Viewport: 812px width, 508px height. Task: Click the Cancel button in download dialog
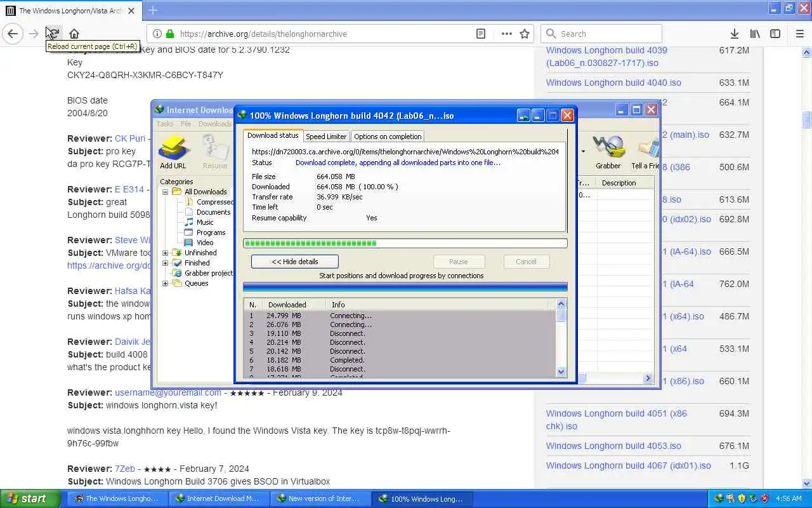[x=526, y=262]
